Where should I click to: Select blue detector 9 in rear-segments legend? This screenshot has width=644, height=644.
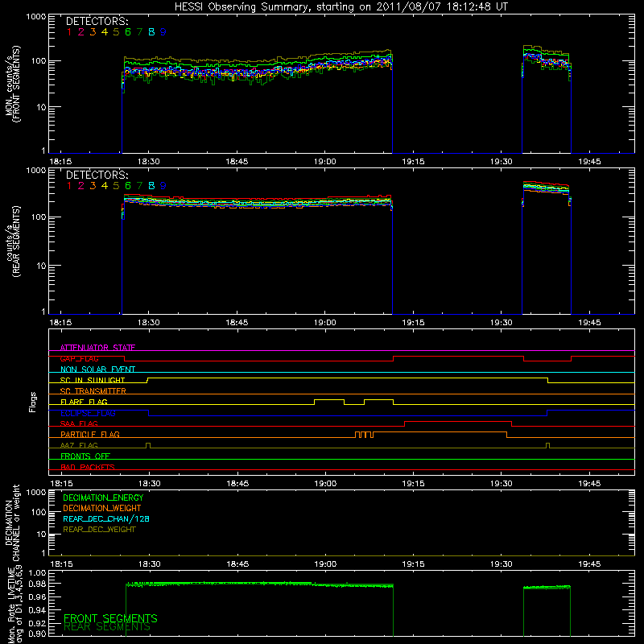[x=163, y=186]
